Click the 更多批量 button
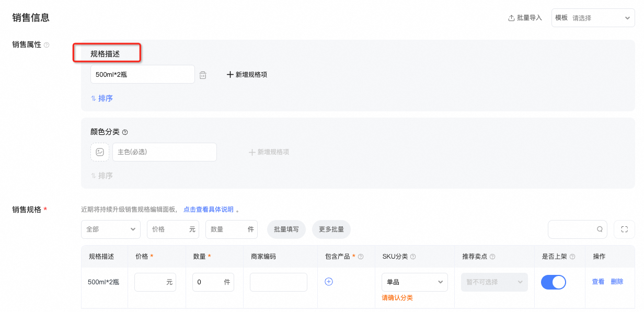The height and width of the screenshot is (312, 644). [331, 229]
